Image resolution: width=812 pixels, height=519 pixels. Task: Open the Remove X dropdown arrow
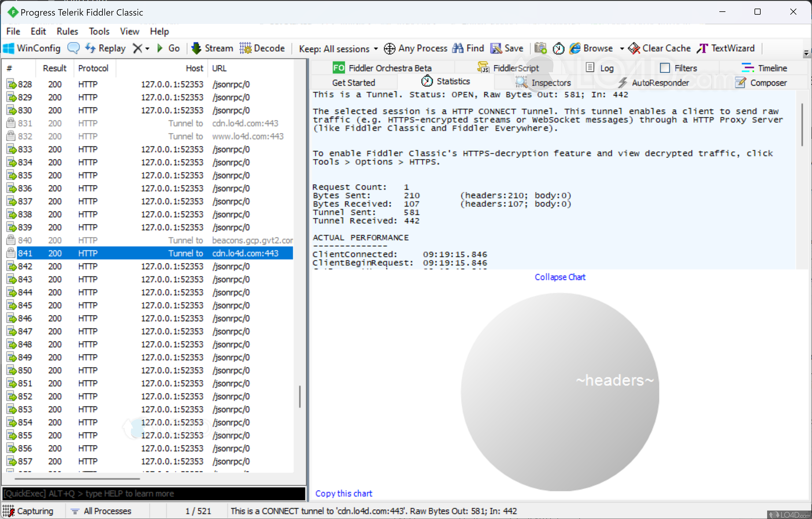pyautogui.click(x=147, y=49)
